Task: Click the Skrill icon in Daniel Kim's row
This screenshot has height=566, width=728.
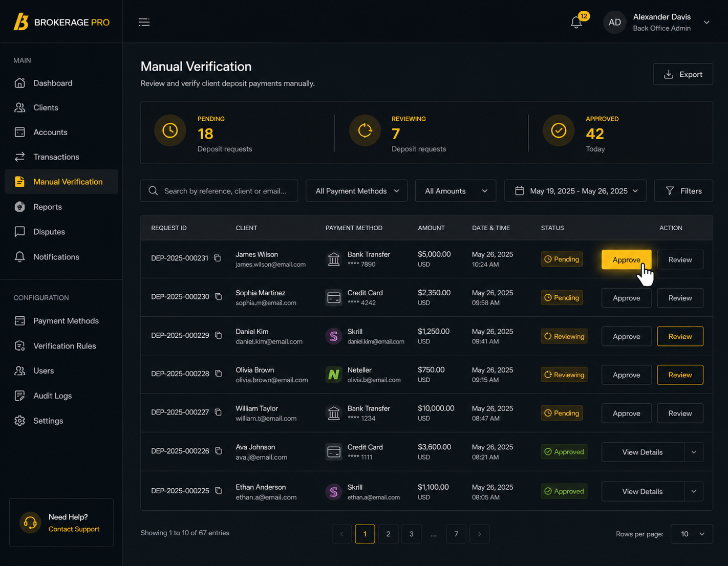Action: tap(334, 336)
